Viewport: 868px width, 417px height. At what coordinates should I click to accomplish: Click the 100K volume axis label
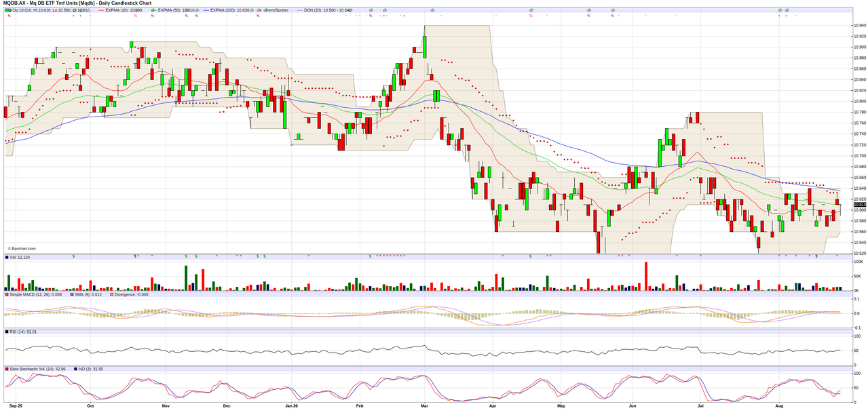click(858, 261)
